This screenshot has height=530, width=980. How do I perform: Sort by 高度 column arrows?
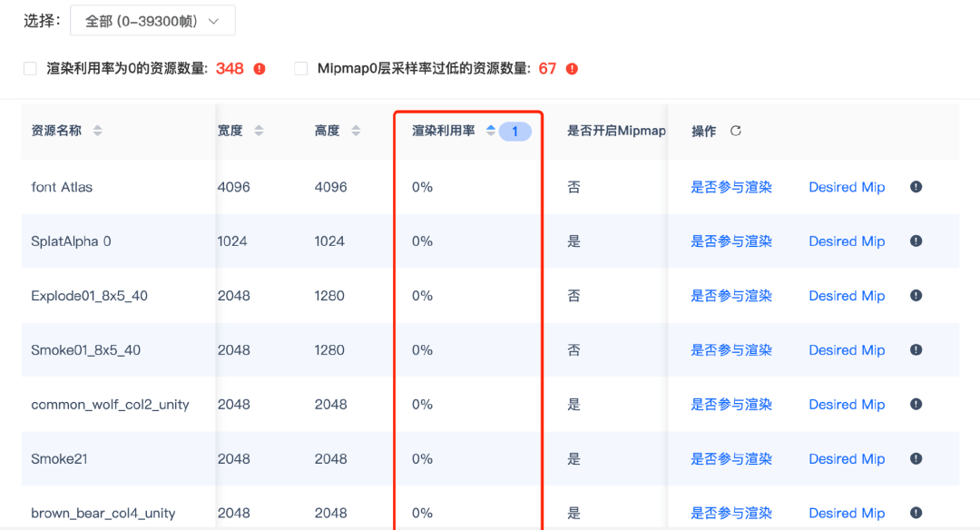point(356,131)
